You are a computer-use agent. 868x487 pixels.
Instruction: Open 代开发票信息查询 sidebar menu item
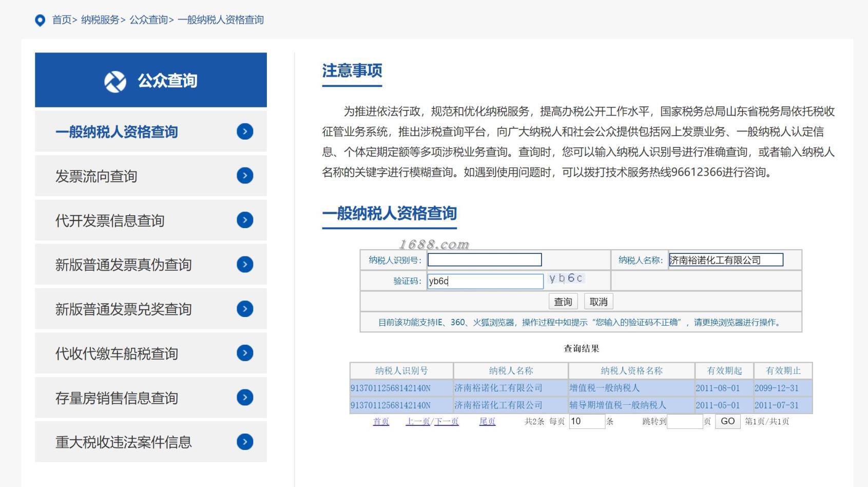[x=151, y=220]
